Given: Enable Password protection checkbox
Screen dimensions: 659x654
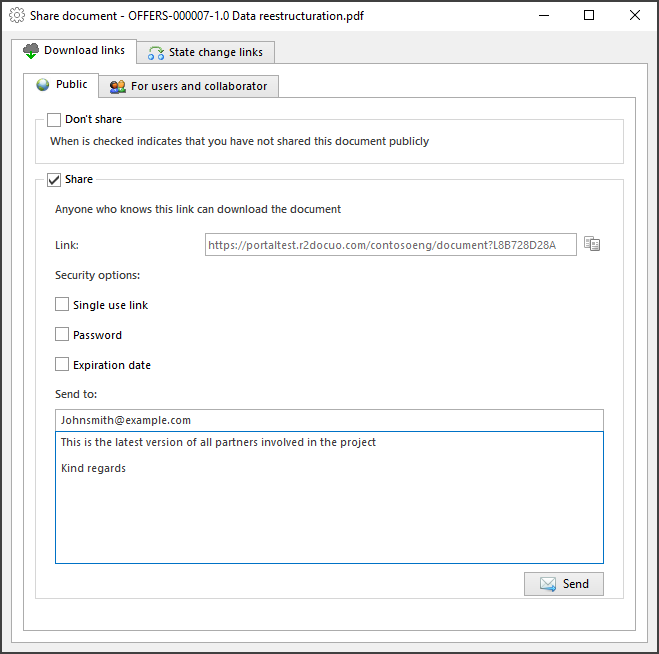Looking at the screenshot, I should pyautogui.click(x=62, y=334).
